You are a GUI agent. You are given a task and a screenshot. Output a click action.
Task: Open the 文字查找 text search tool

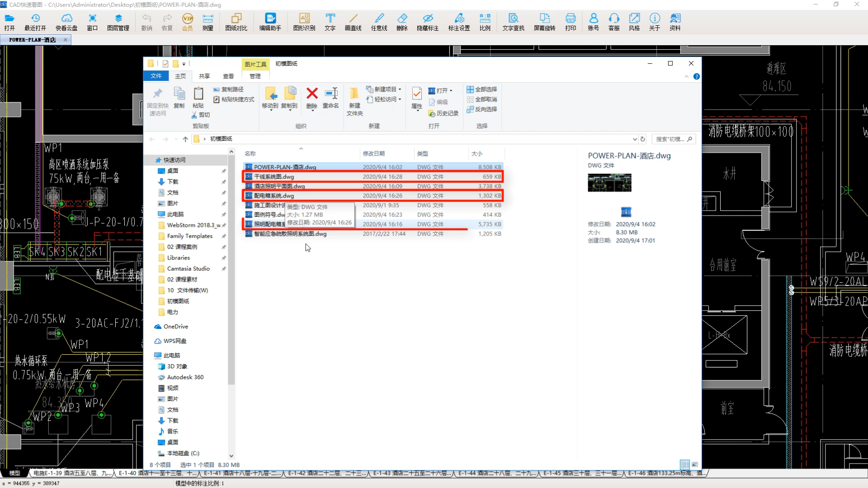pos(513,22)
